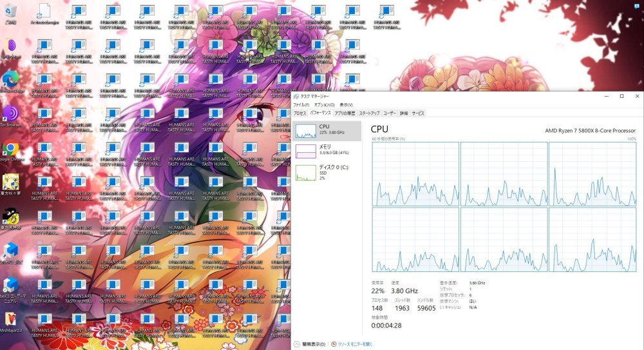Select HUMANS ARE TASTY icon beside Microsoft Edge

pos(44,86)
